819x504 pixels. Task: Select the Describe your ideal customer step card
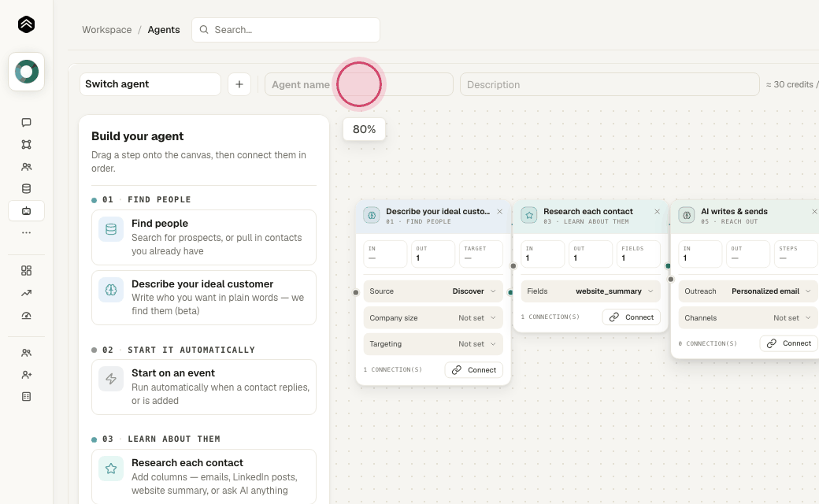click(204, 297)
